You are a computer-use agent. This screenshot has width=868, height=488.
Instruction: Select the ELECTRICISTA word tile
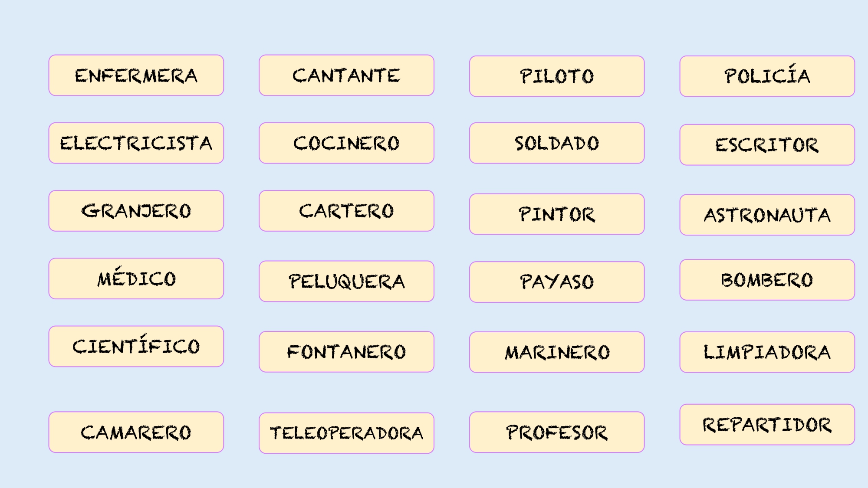pos(136,143)
